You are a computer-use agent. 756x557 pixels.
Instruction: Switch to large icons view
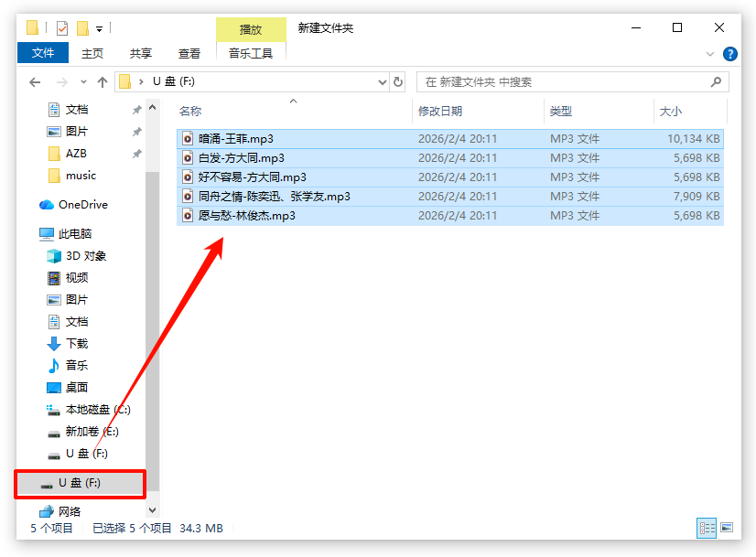(727, 528)
